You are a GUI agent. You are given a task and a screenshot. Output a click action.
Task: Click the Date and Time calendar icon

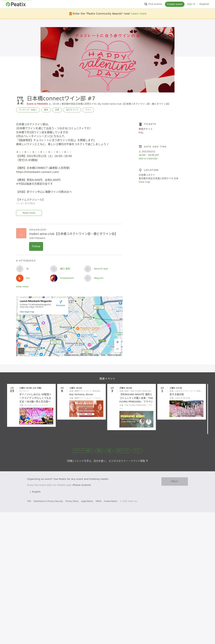pos(140,147)
